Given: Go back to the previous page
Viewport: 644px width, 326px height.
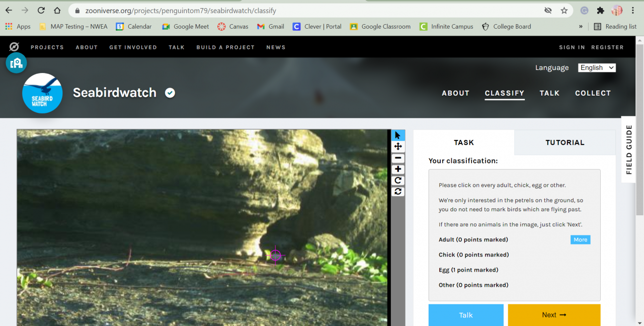Looking at the screenshot, I should 9,11.
